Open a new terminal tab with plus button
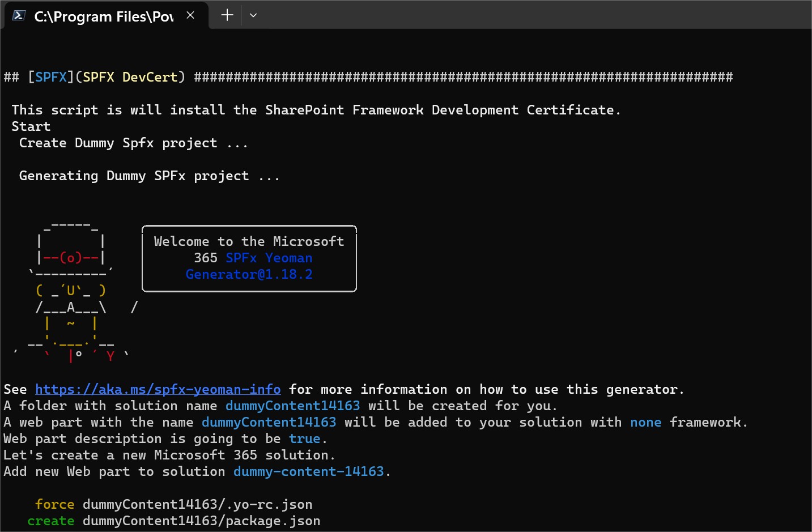The image size is (812, 532). coord(227,15)
